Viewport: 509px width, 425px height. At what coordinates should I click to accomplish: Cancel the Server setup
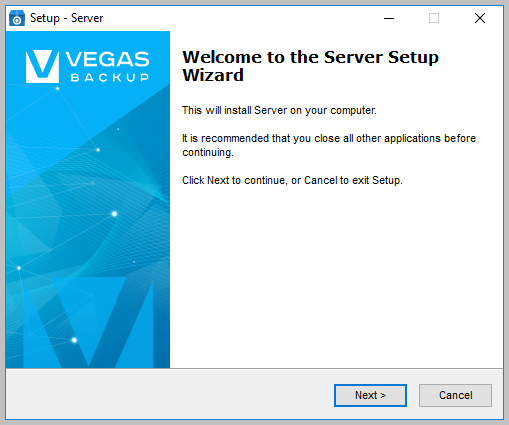point(455,395)
